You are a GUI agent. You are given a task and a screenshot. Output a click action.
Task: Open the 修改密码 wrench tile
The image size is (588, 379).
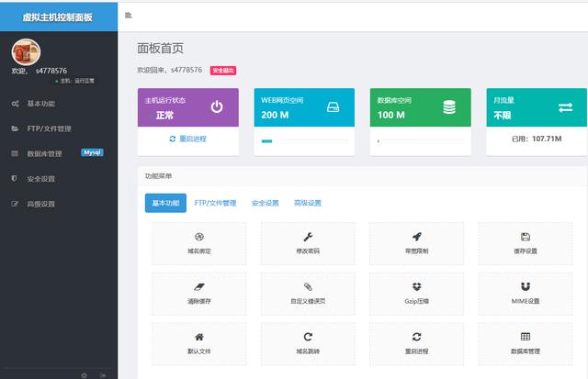click(308, 243)
